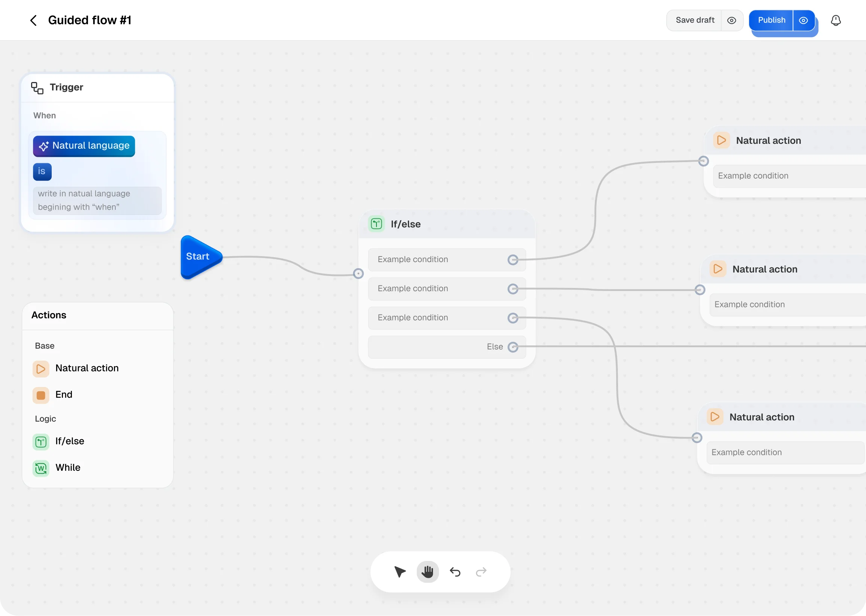Screen dimensions: 866x616
Task: Click first condition's output connector port
Action: click(513, 260)
